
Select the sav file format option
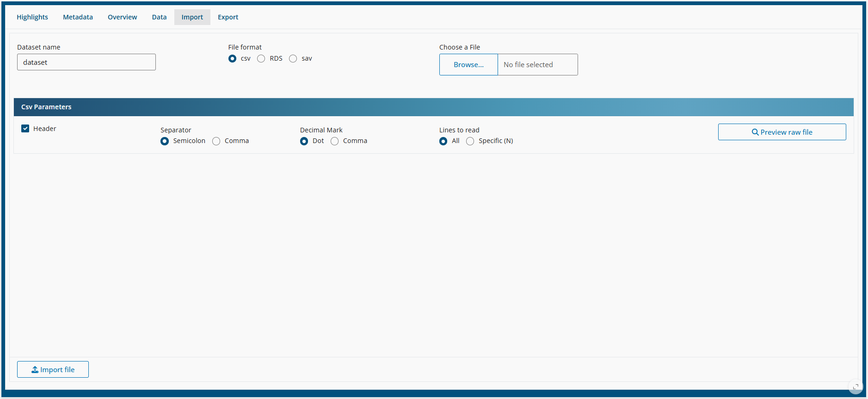(293, 59)
